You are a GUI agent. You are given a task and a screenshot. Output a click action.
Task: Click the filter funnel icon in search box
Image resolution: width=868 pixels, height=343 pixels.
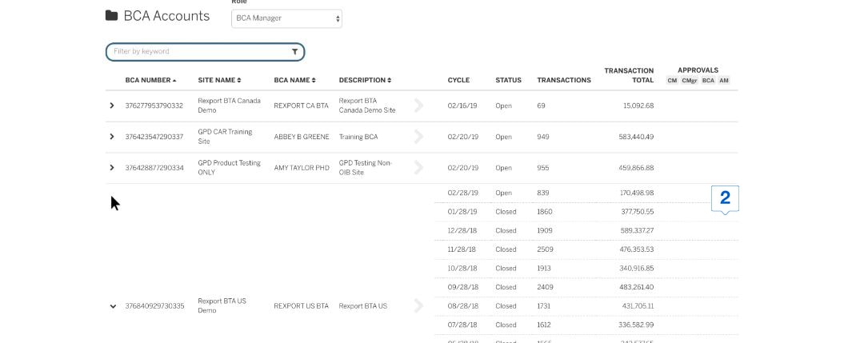pyautogui.click(x=295, y=52)
